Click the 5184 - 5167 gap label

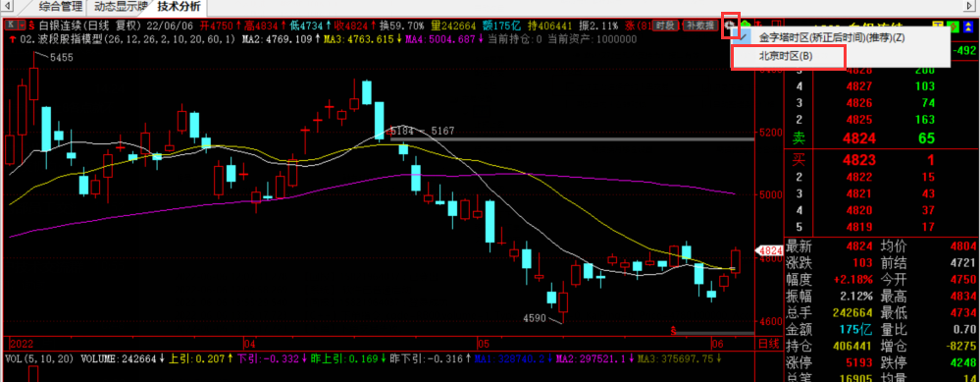[x=422, y=132]
